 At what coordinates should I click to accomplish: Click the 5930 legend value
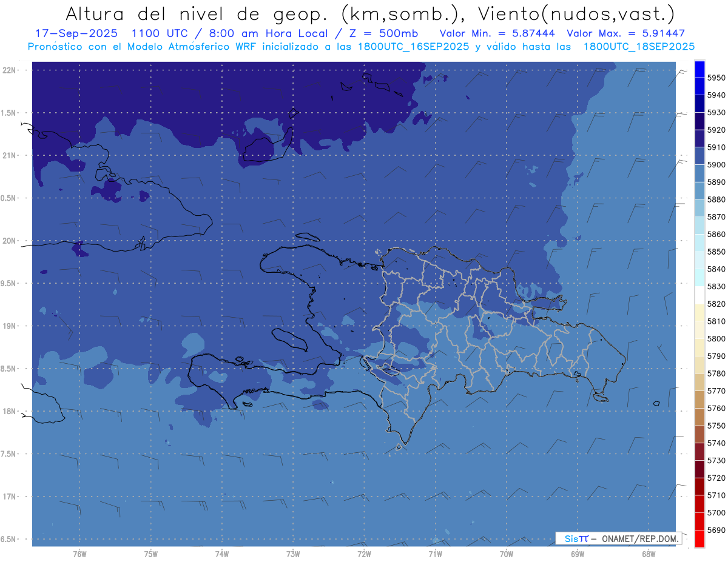coord(716,113)
